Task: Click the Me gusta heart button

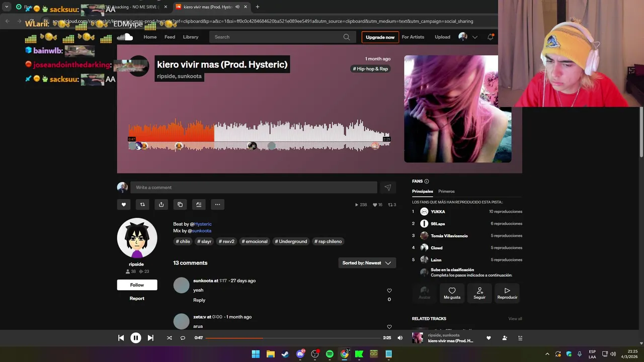Action: pyautogui.click(x=452, y=293)
